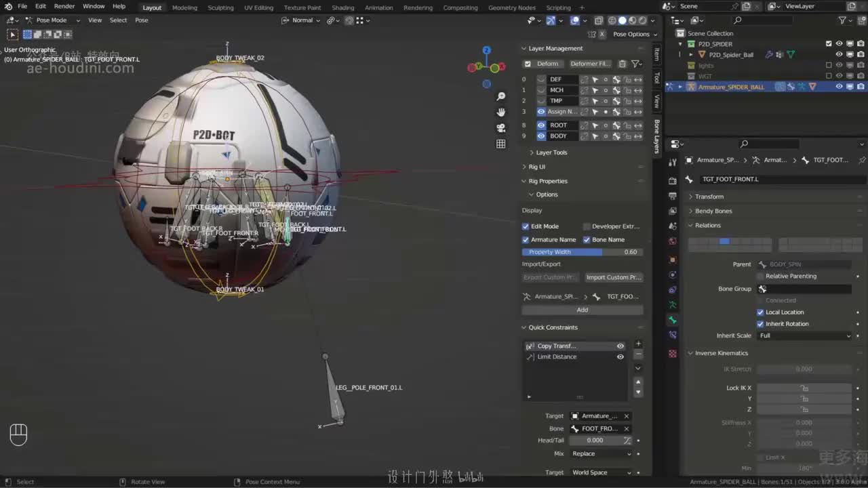This screenshot has width=868, height=488.
Task: Toggle the X-Ray display icon
Action: tap(599, 20)
